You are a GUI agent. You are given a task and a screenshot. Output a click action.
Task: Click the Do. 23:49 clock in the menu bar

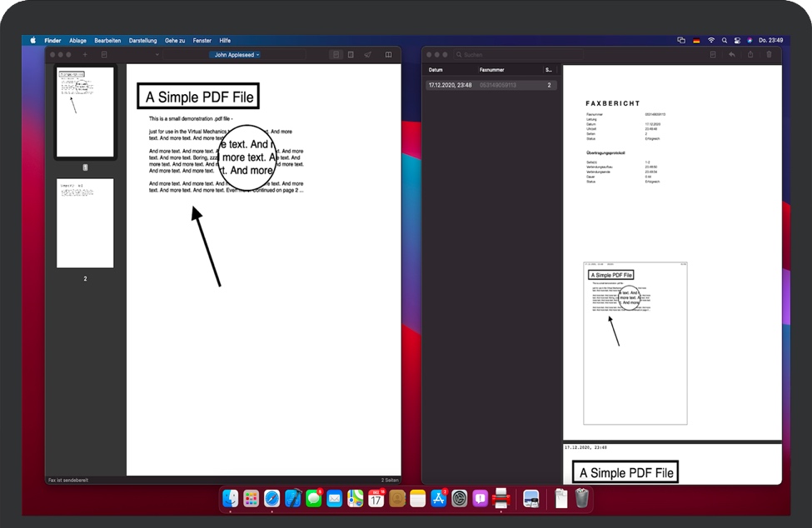771,40
